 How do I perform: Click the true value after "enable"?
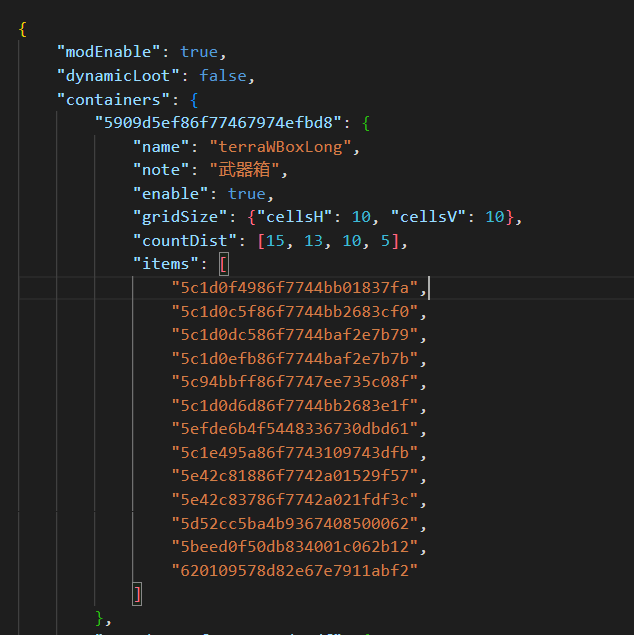coord(246,194)
